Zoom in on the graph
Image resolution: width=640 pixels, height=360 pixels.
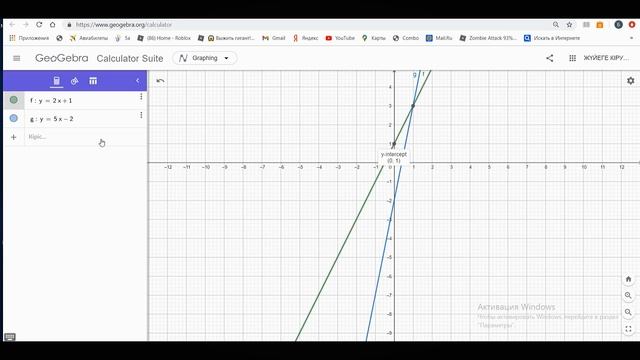628,296
